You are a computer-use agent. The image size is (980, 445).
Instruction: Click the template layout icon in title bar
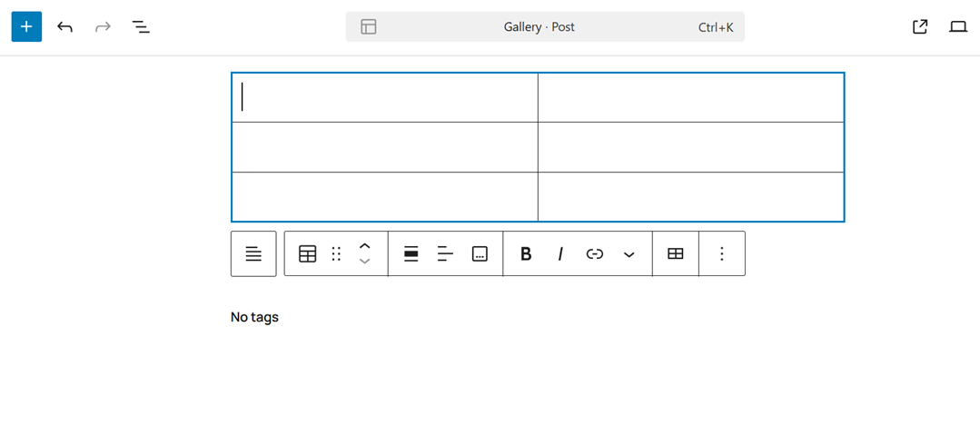point(369,27)
